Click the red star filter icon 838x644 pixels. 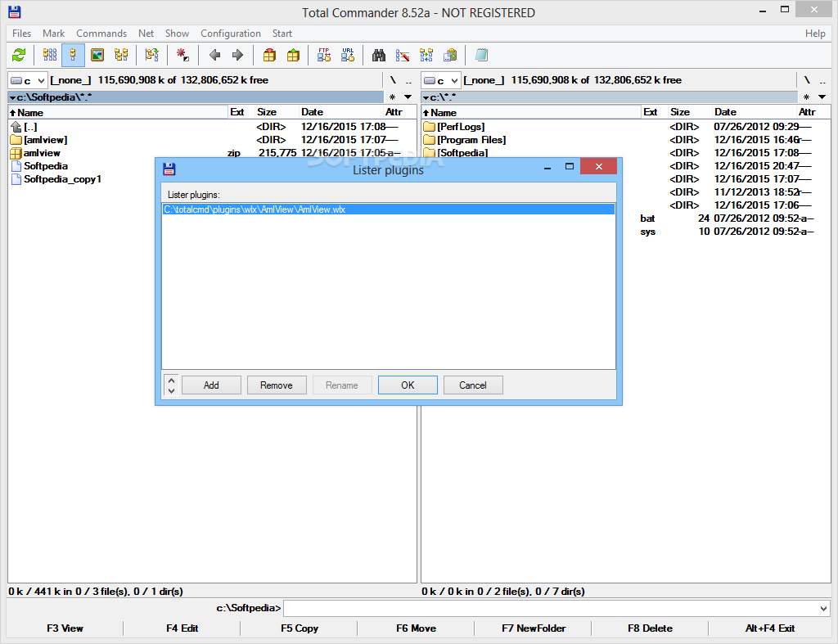click(182, 55)
